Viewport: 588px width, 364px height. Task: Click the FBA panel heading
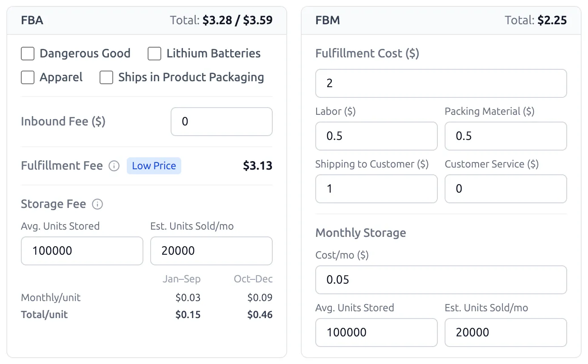click(x=32, y=20)
